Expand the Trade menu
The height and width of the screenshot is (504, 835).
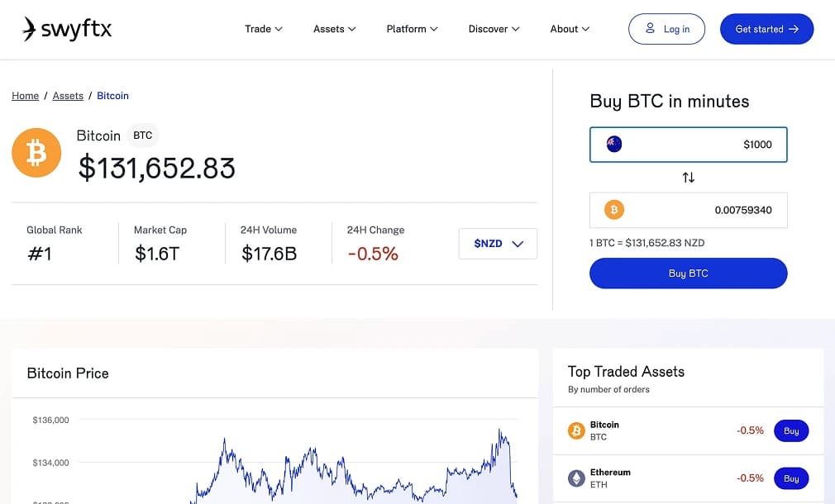click(264, 29)
